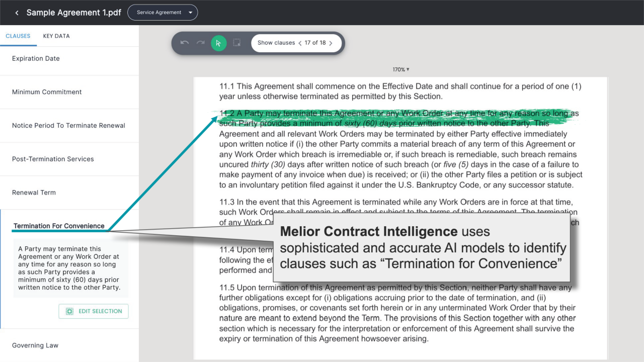This screenshot has width=644, height=362.
Task: Go to the next clause
Action: point(331,43)
